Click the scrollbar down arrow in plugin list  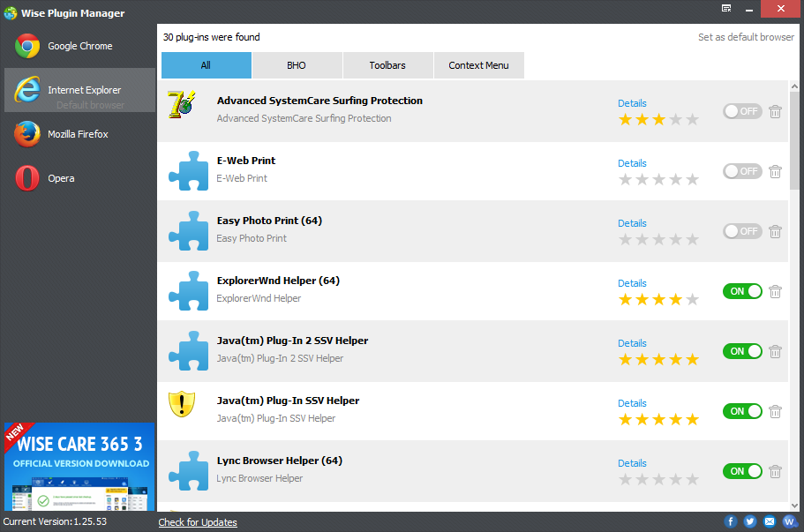coord(794,506)
